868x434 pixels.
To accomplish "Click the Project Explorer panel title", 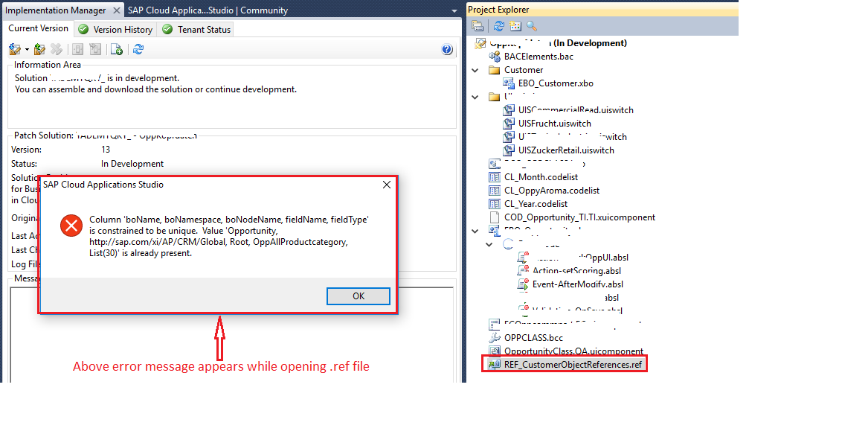I will [498, 10].
